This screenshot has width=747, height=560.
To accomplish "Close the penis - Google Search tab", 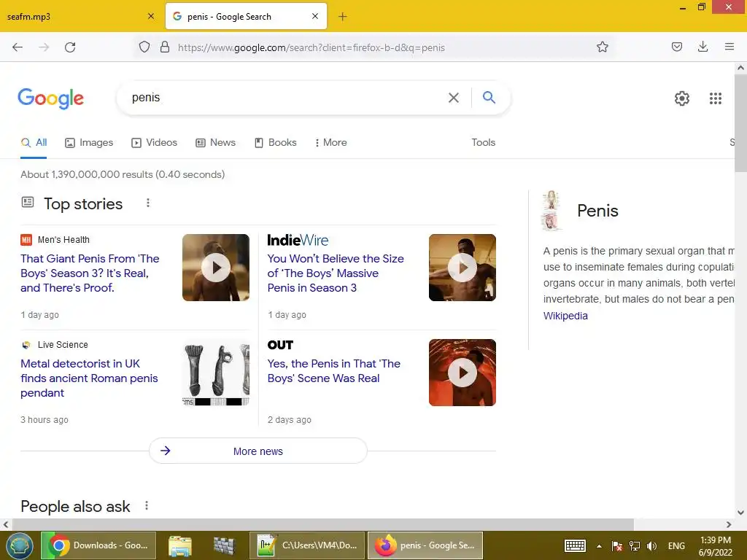I will point(315,17).
